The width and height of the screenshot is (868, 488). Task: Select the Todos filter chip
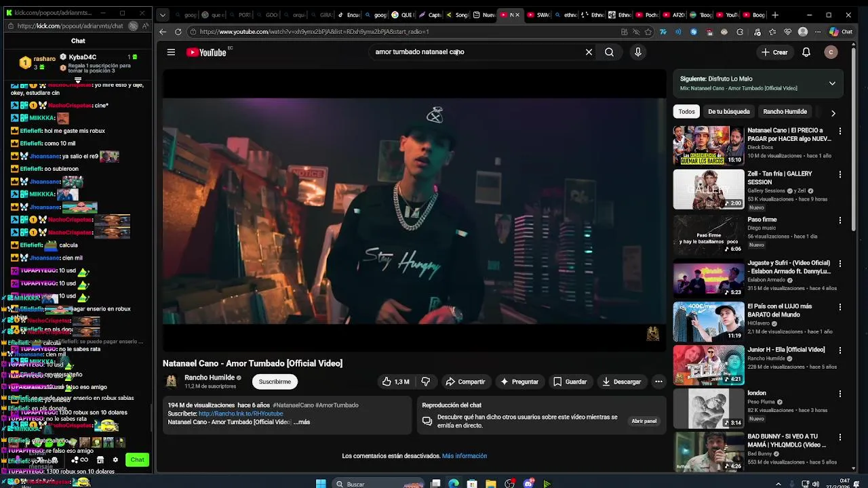tap(687, 112)
